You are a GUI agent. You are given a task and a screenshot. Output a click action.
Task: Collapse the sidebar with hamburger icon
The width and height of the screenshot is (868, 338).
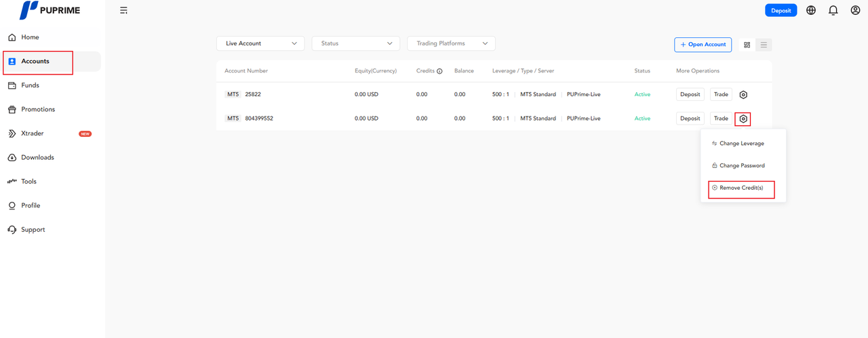(123, 10)
